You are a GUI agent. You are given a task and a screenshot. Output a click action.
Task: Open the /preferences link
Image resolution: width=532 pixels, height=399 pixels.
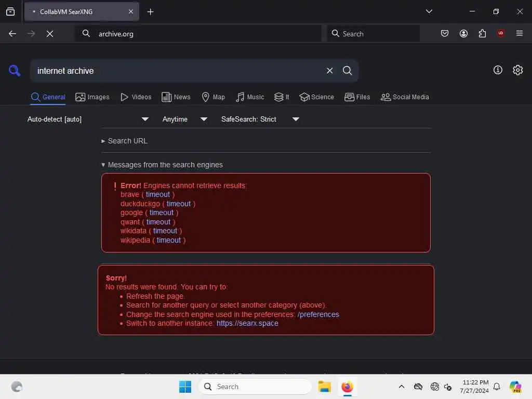coord(318,314)
